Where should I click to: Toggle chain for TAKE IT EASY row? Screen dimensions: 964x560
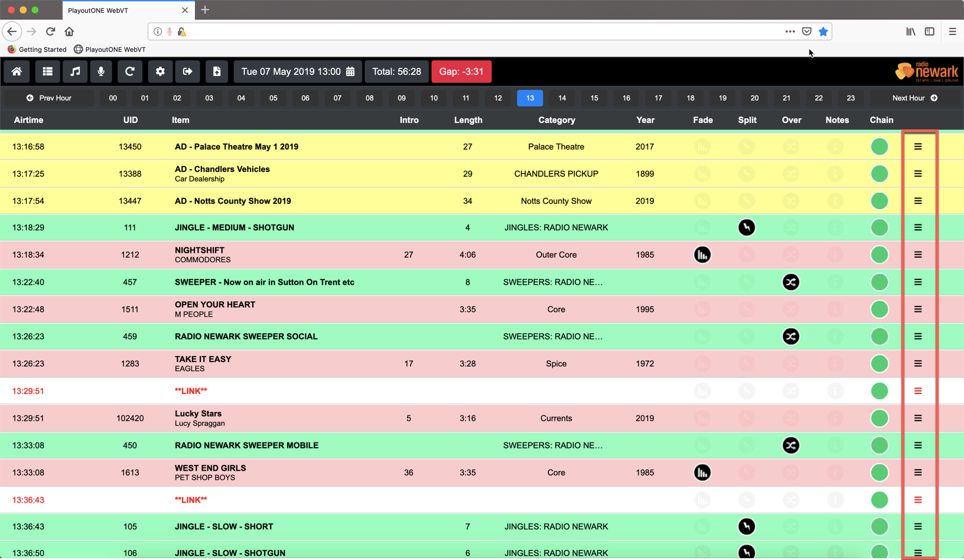point(880,363)
